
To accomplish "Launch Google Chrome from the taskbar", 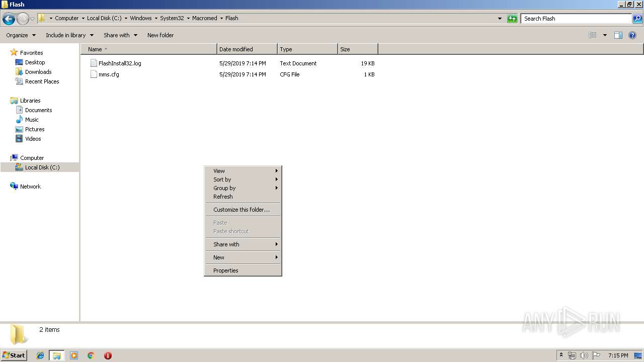I will pyautogui.click(x=91, y=355).
